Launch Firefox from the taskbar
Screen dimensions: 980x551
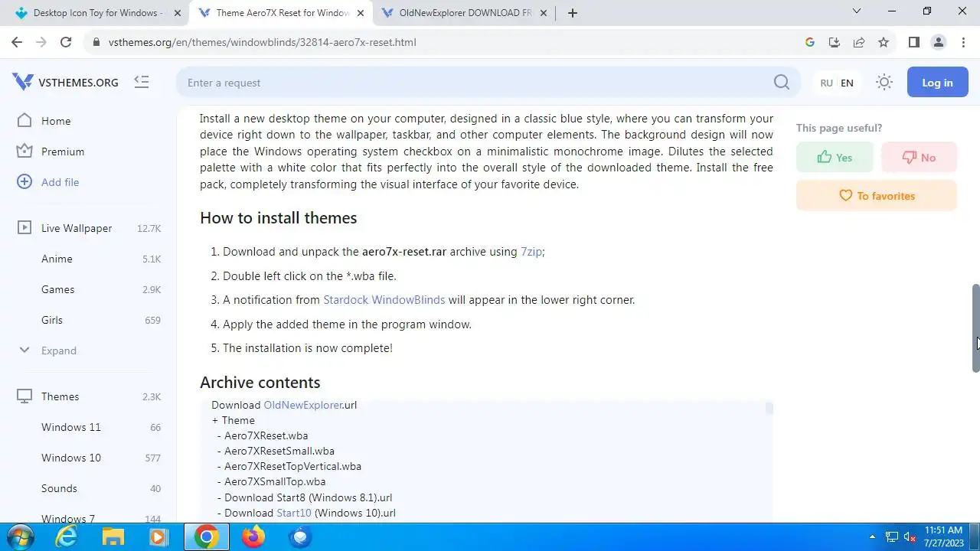[253, 537]
